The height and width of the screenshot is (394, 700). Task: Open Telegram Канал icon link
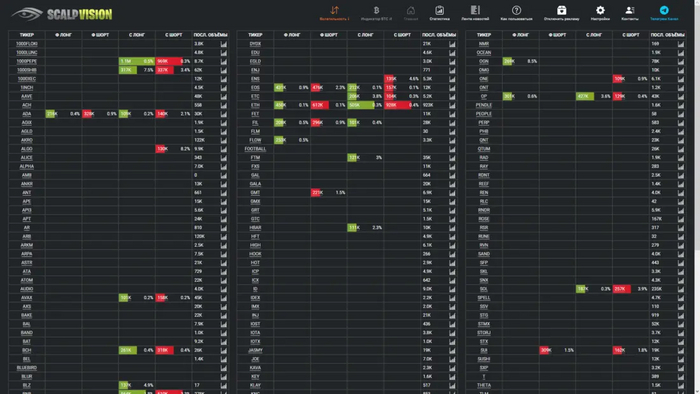[x=664, y=12]
